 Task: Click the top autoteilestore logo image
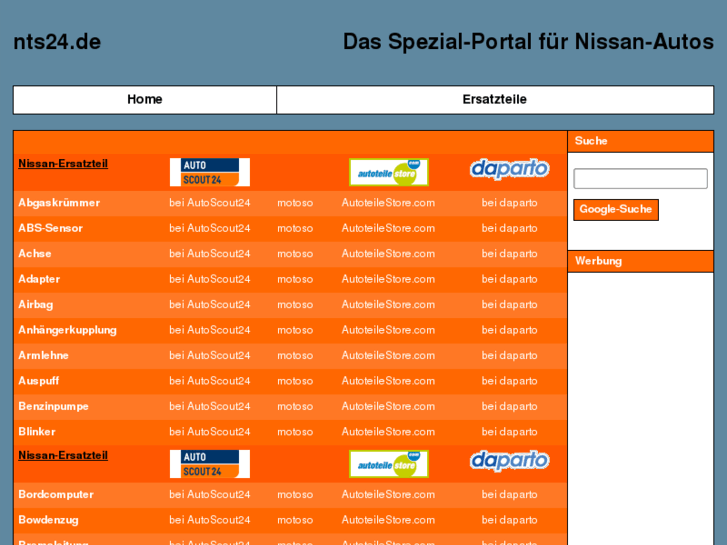[x=389, y=172]
